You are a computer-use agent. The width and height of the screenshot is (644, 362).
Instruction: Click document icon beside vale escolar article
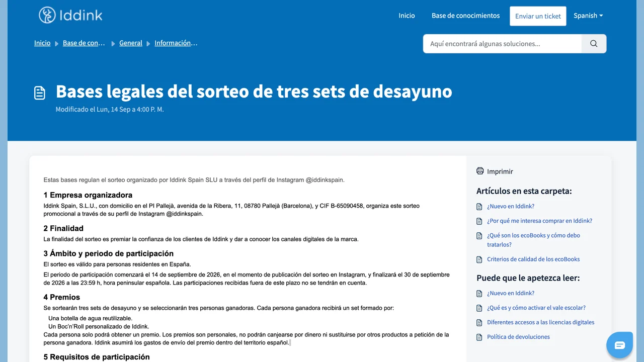(479, 308)
